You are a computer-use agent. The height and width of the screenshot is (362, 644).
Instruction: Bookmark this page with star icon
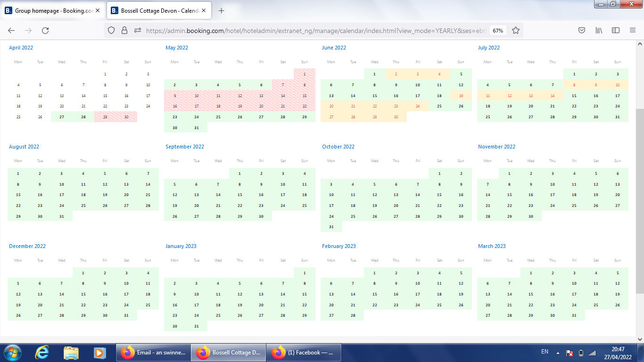tap(516, 31)
